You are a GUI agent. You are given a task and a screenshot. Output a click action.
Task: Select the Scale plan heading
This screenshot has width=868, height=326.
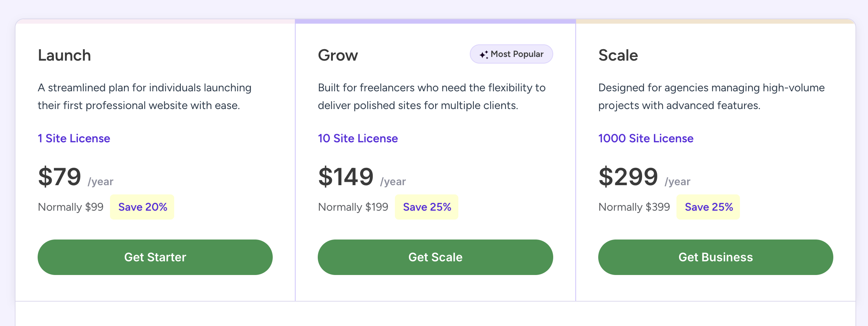click(618, 55)
